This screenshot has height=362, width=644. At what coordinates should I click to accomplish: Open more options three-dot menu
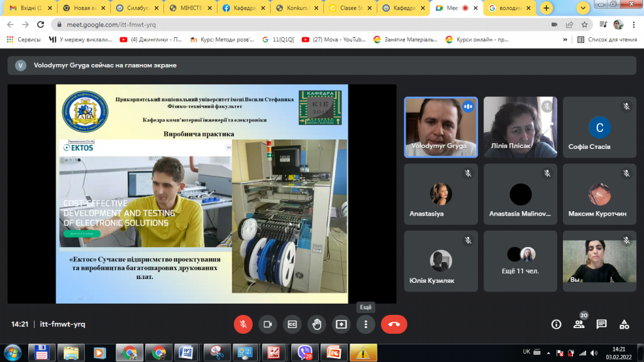point(365,324)
